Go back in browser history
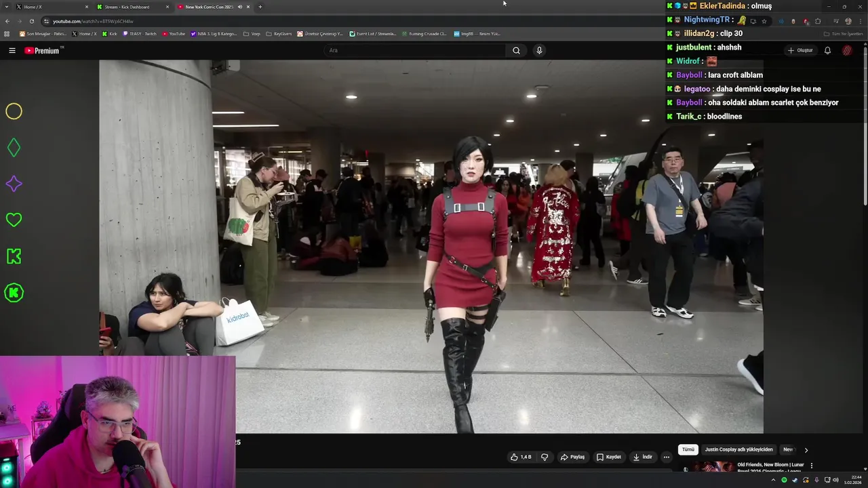Image resolution: width=868 pixels, height=488 pixels. click(x=7, y=21)
